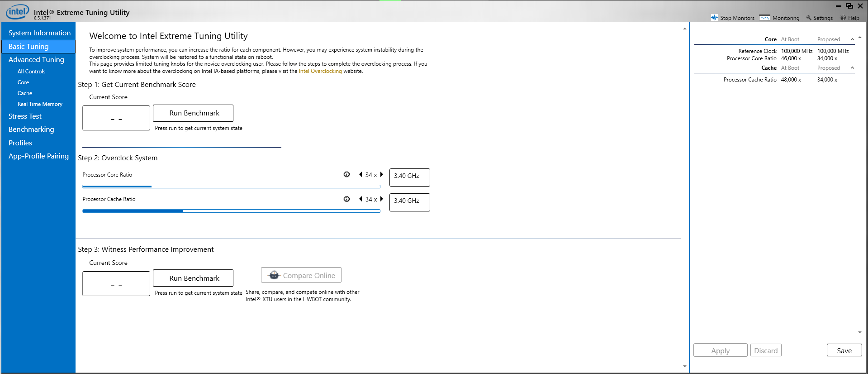Open Core sub-item in the sidebar
868x374 pixels.
(x=23, y=82)
